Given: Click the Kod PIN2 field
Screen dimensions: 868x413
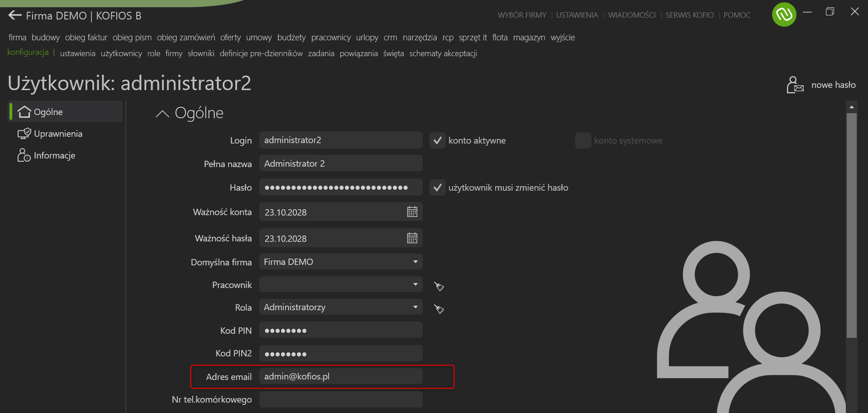Looking at the screenshot, I should click(341, 353).
